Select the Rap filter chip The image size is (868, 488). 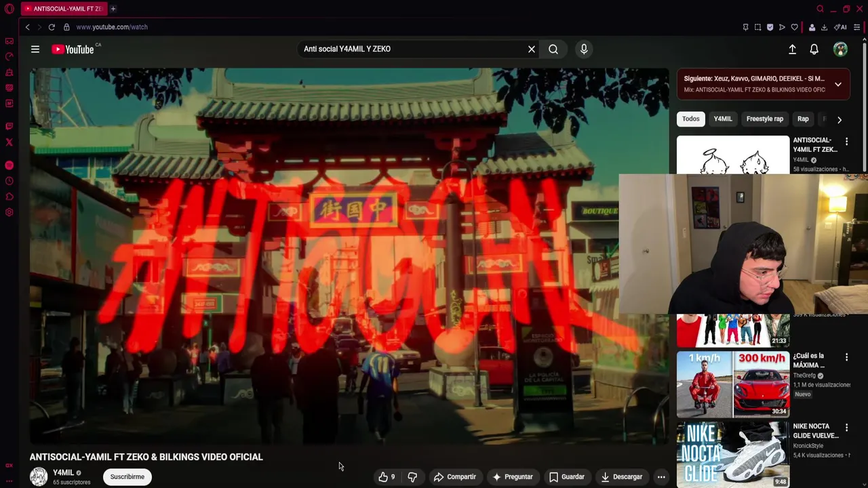tap(803, 119)
